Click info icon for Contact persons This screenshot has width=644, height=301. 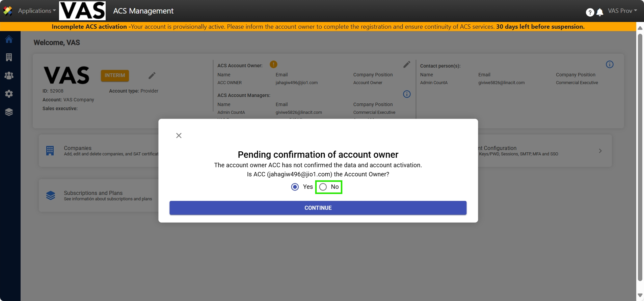609,65
